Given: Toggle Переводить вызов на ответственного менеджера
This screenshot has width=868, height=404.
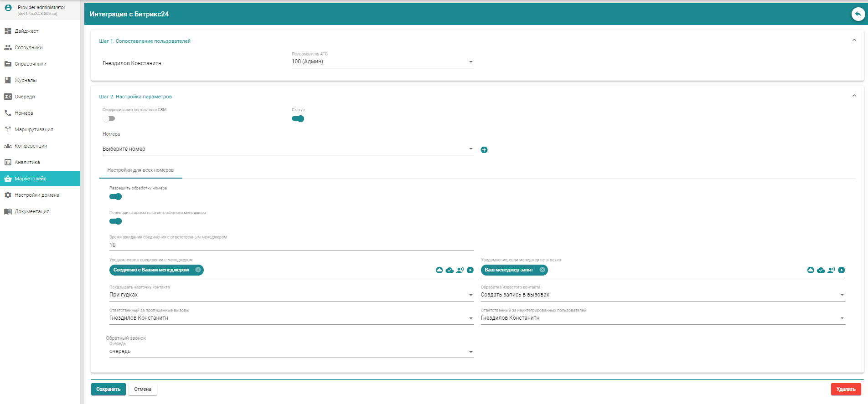Looking at the screenshot, I should tap(116, 221).
